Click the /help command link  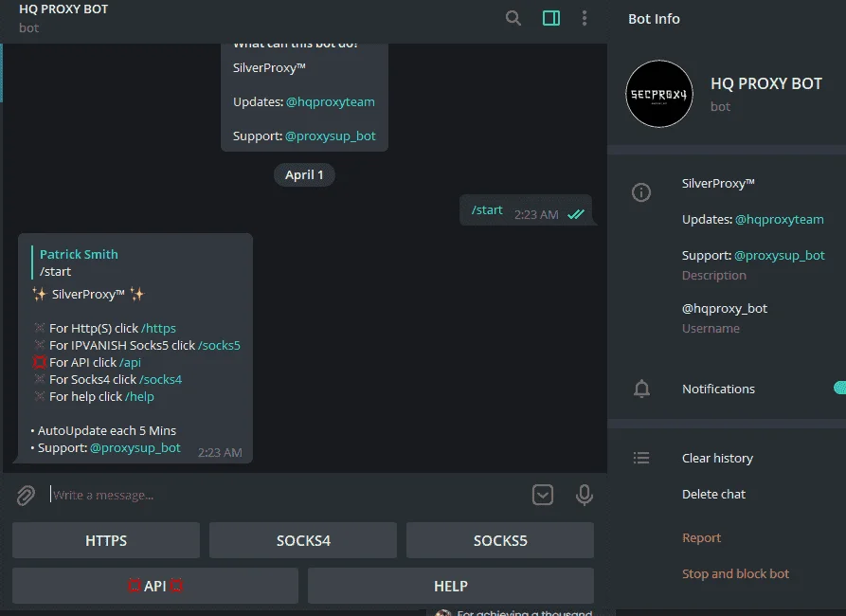139,397
